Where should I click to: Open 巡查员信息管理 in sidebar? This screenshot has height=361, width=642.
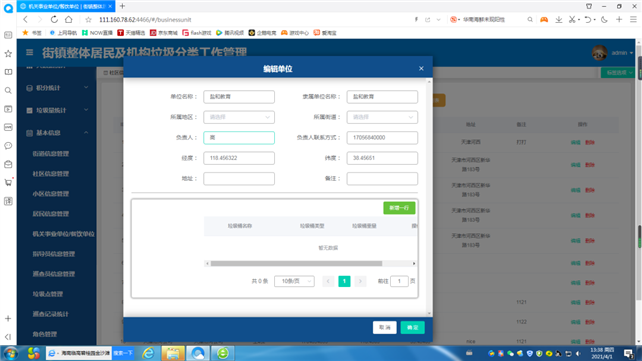coord(54,274)
